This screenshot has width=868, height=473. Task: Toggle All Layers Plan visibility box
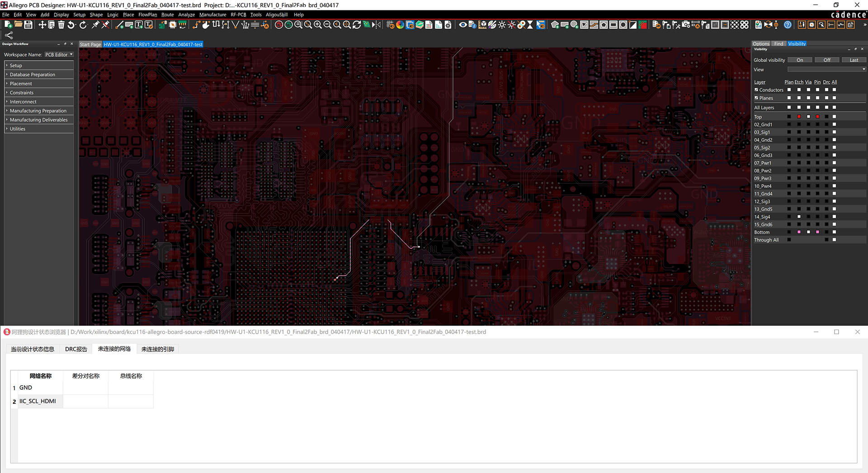coord(789,107)
